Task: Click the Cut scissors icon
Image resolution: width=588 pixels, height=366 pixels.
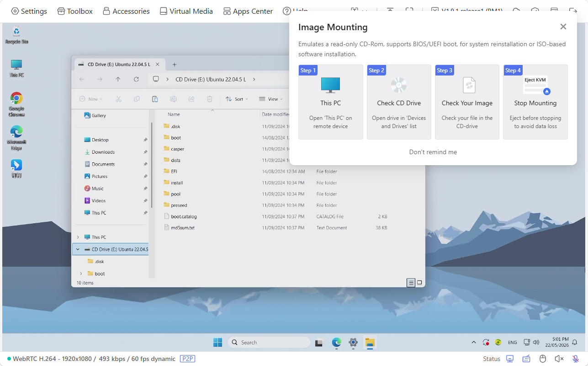Action: [118, 99]
